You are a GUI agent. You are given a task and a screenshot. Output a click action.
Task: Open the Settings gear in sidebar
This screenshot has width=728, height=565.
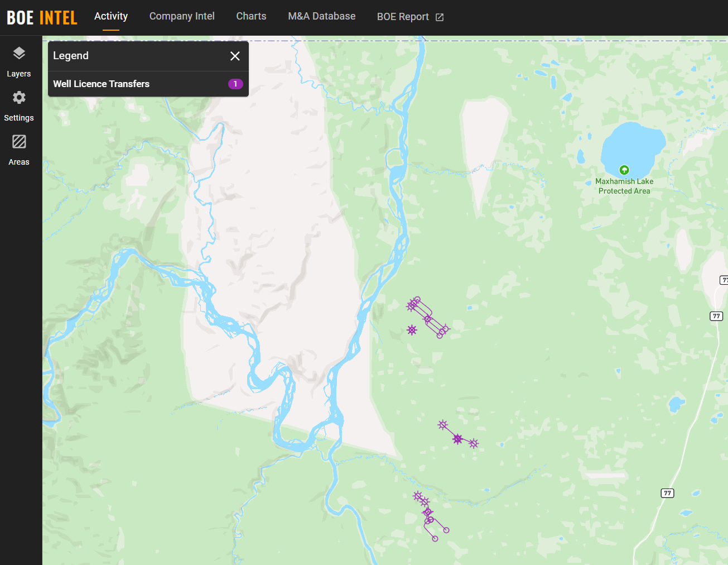coord(19,105)
